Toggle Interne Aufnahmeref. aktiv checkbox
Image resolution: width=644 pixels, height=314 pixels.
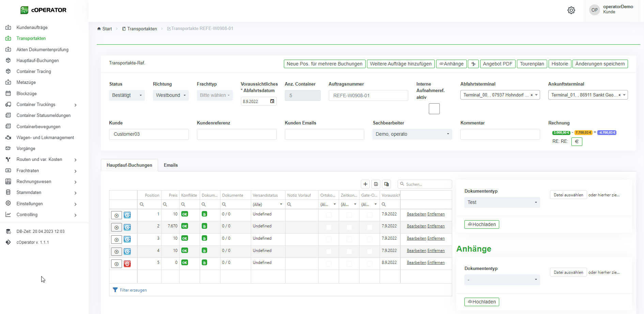(434, 109)
